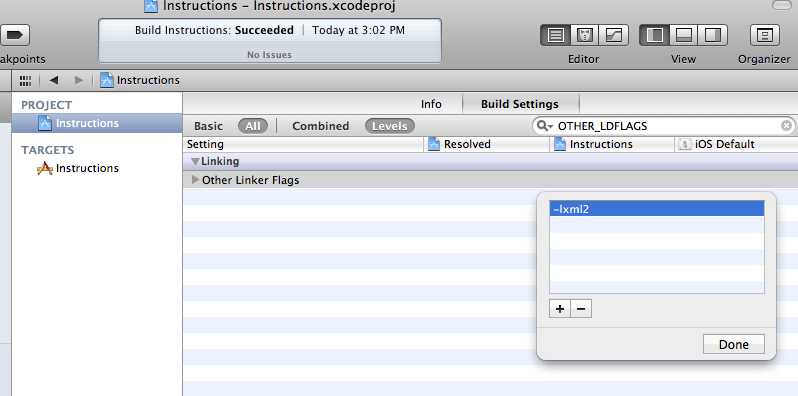798x396 pixels.
Task: Select the Version editor icon
Action: click(x=614, y=35)
